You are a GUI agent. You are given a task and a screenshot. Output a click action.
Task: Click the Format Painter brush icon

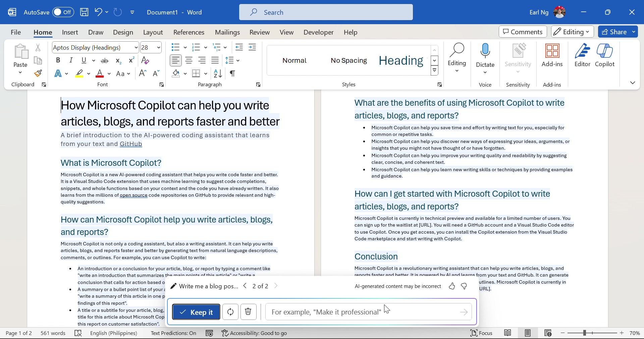pos(38,73)
